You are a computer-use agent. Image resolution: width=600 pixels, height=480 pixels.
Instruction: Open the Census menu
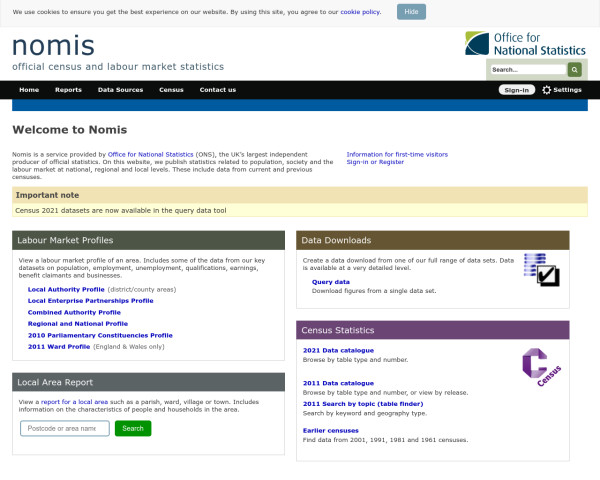pyautogui.click(x=171, y=90)
